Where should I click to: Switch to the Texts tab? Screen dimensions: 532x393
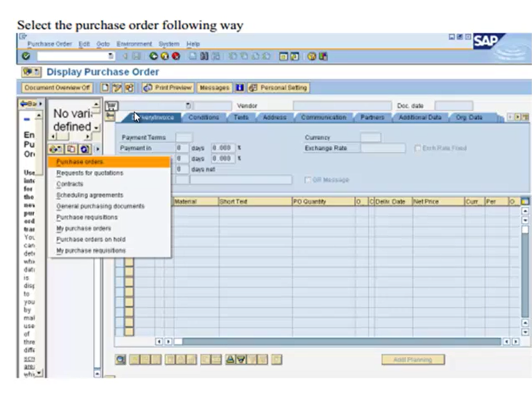(241, 117)
